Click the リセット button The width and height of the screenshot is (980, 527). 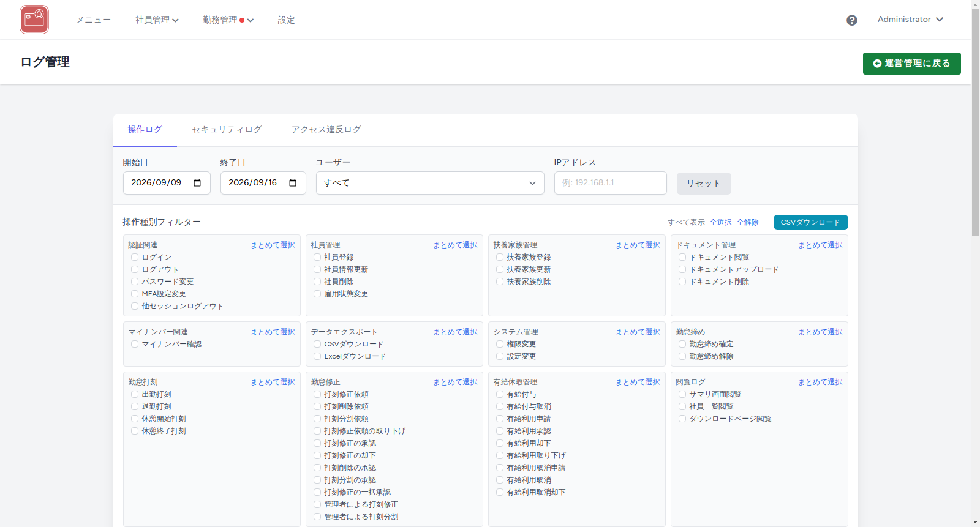coord(704,184)
